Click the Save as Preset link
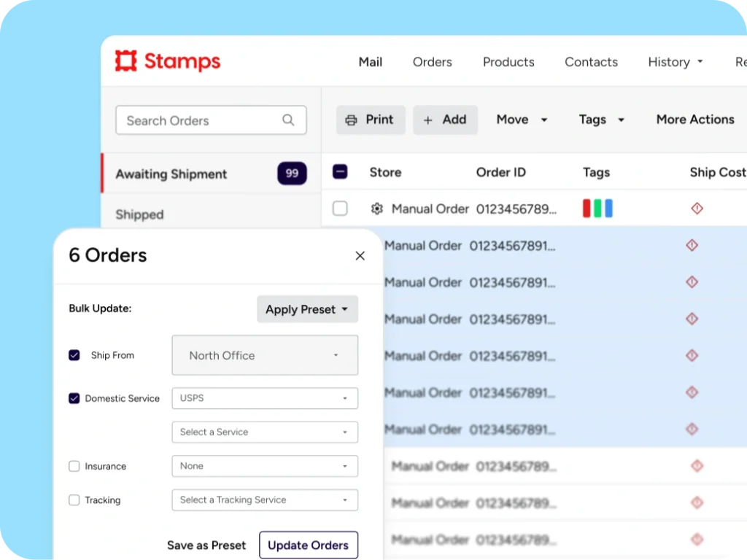 tap(206, 545)
